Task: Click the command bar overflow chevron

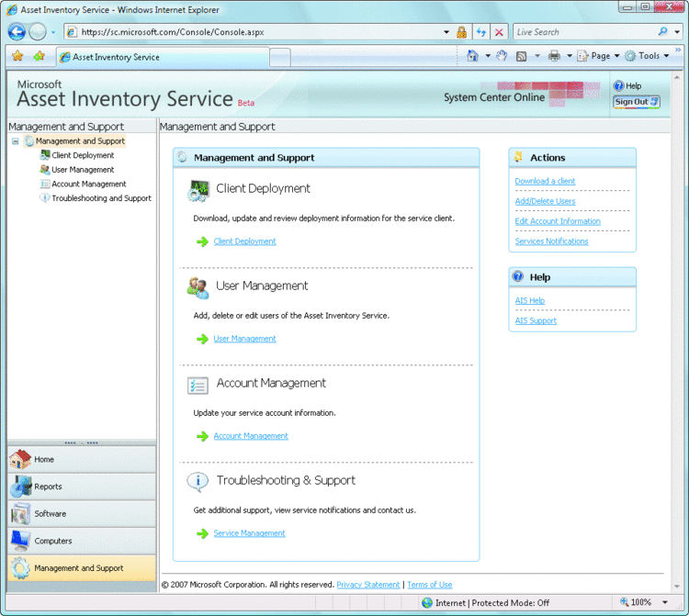Action: click(x=678, y=50)
